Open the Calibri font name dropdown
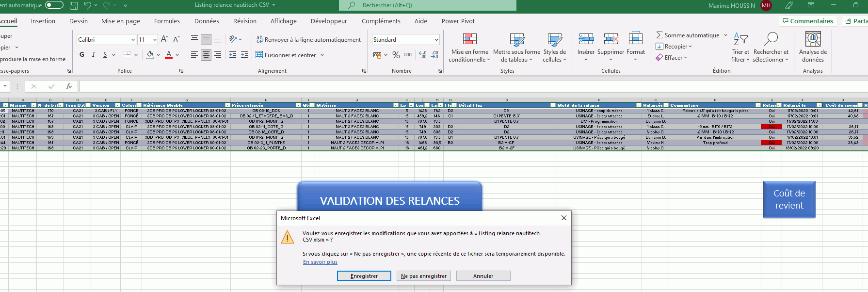868x292 pixels. (133, 40)
